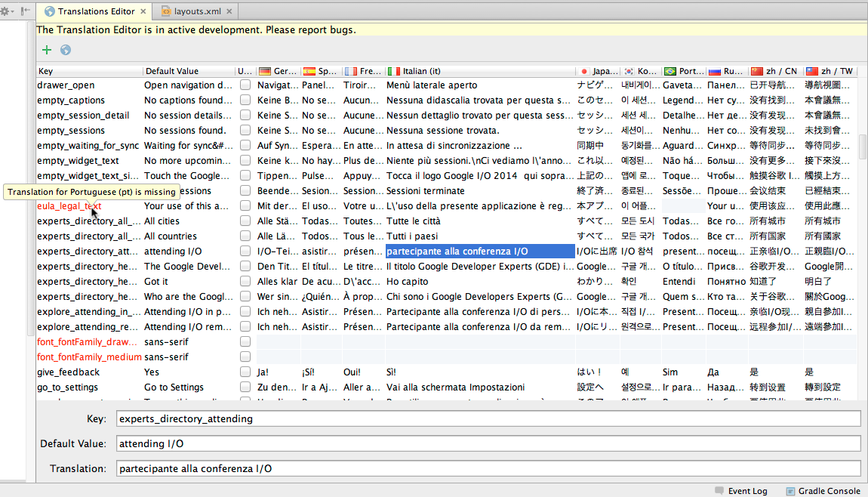This screenshot has width=868, height=497.
Task: Toggle untranslatable checkbox for eula_legal_text
Action: click(x=245, y=205)
